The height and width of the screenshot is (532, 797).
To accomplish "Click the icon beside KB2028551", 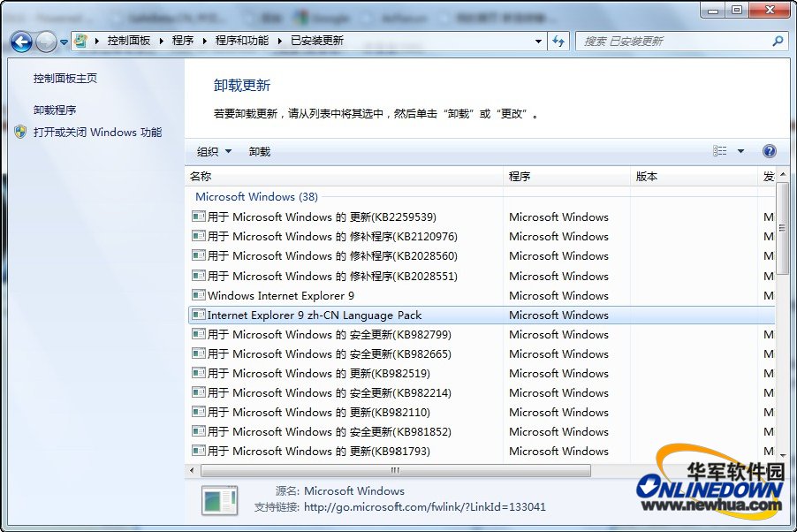I will click(199, 276).
